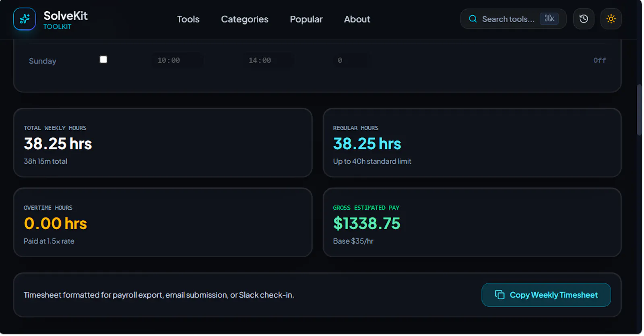Open the About page
Screen dimensions: 644x336
(357, 19)
